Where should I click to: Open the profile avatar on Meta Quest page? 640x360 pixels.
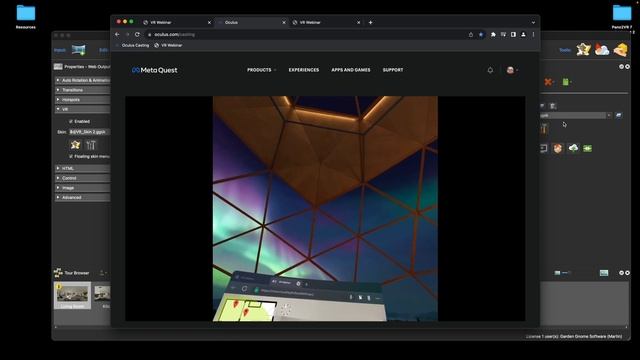tap(510, 70)
